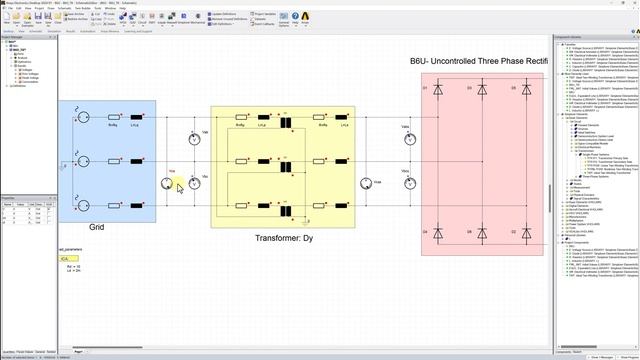Select diode D2 in the rectifier

[x=527, y=234]
